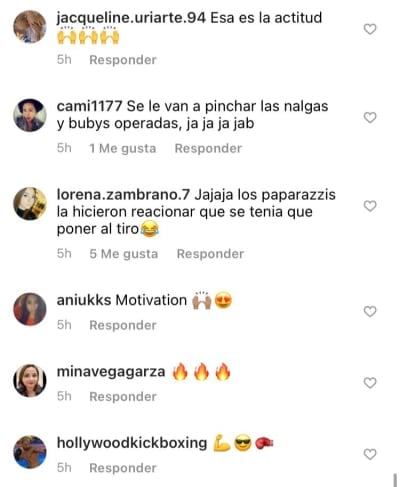The image size is (400, 487).
Task: Click Responder below aniukks Motivation comment
Action: tap(123, 325)
